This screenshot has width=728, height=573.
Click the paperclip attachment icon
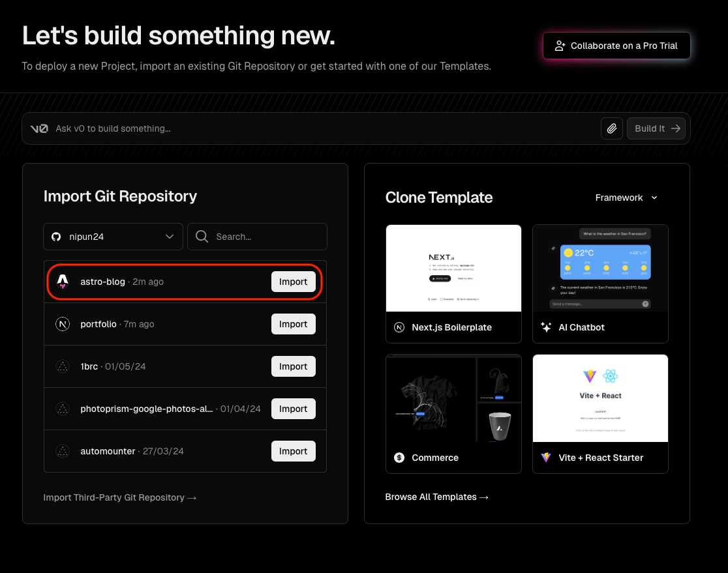[x=611, y=128]
